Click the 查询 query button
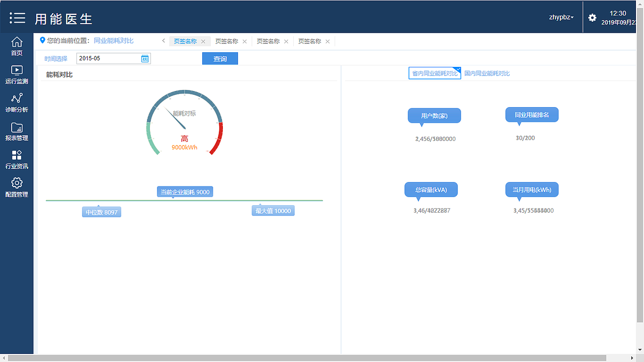This screenshot has width=644, height=362. 220,58
